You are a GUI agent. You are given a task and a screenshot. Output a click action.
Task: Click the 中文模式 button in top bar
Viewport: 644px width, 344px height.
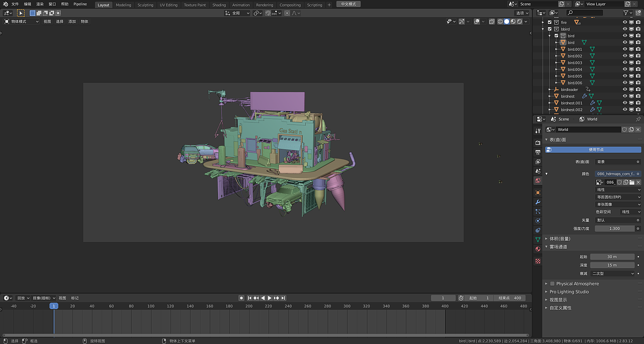[x=348, y=4]
